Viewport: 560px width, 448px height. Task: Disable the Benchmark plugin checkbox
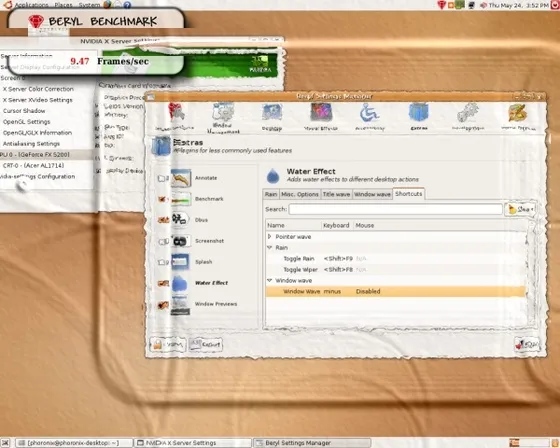coord(162,199)
